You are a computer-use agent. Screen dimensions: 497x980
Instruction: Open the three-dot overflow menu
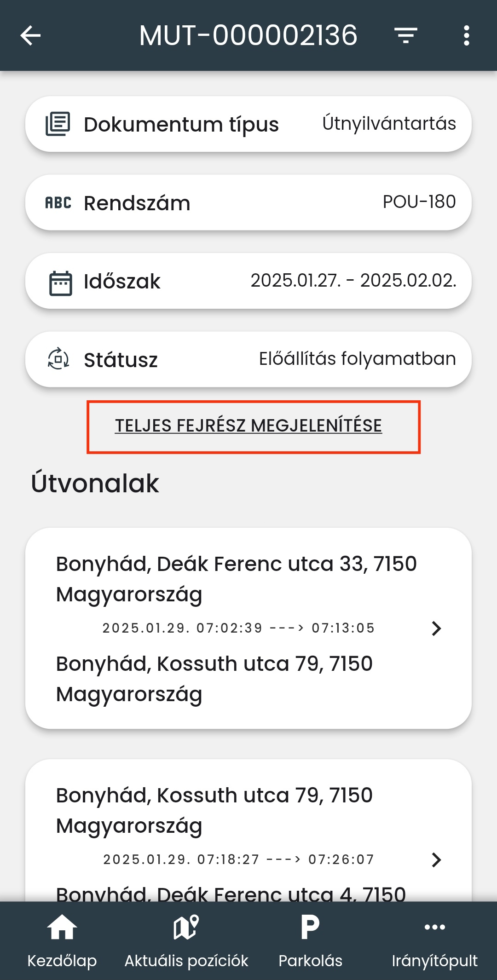pyautogui.click(x=466, y=35)
